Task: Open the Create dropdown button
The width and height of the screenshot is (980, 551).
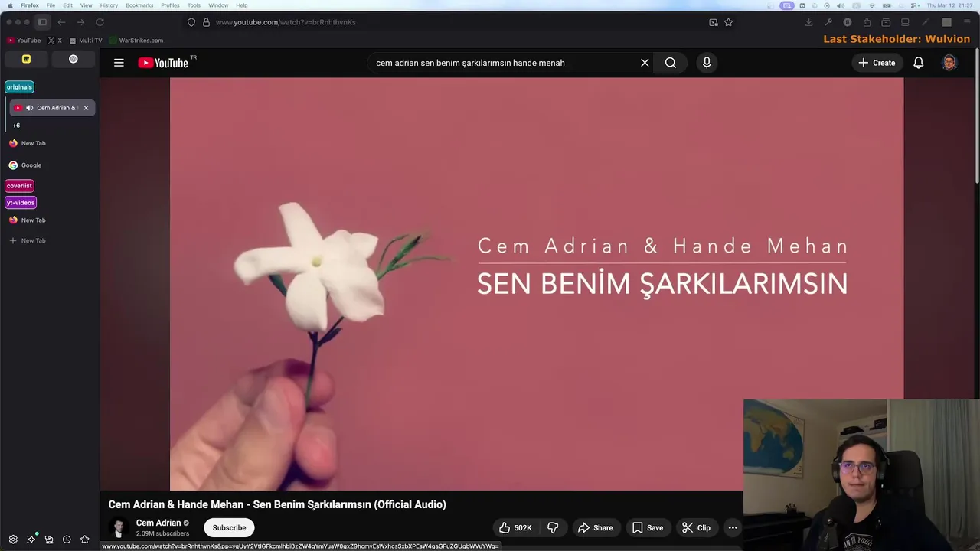Action: 877,63
